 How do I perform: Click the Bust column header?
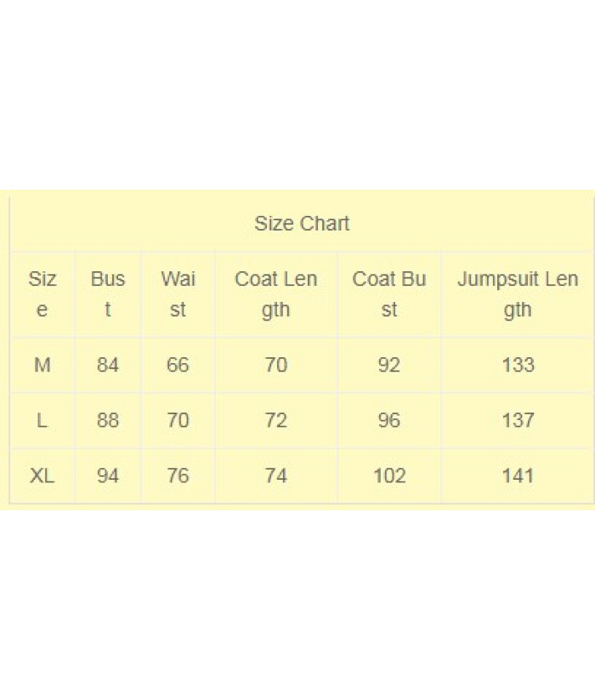click(x=107, y=294)
